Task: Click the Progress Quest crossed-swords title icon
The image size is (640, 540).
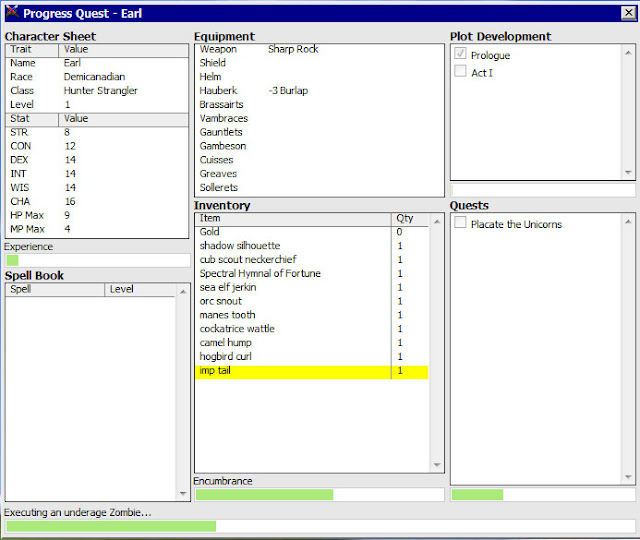Action: tap(12, 12)
